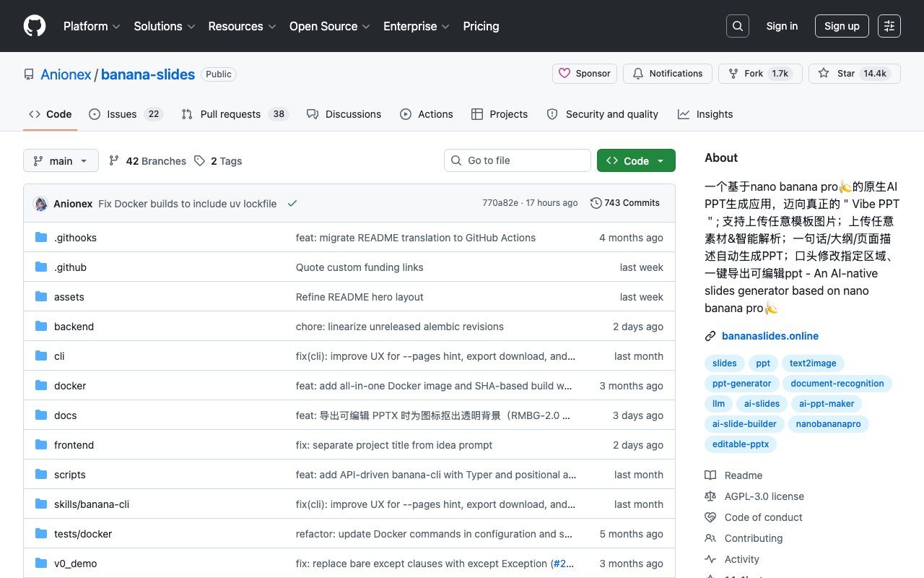This screenshot has width=924, height=578.
Task: Open the Projects tab
Action: pos(500,114)
